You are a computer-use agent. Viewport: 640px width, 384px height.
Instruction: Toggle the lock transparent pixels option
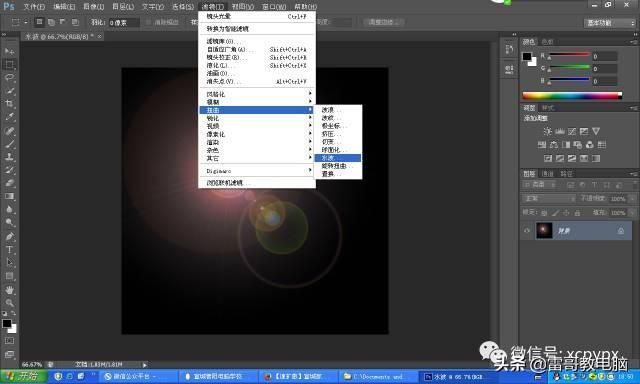(x=544, y=213)
